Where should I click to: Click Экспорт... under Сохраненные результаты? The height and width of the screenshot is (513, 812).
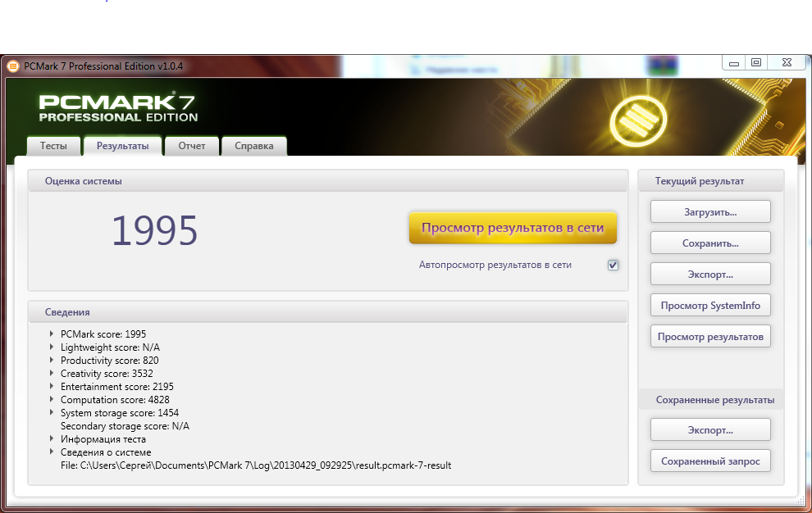point(710,429)
